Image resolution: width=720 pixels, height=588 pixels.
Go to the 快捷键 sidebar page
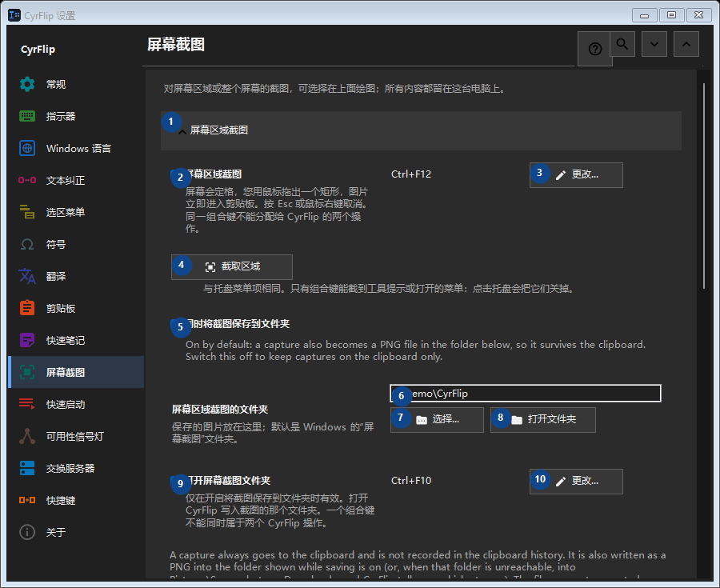click(x=76, y=500)
